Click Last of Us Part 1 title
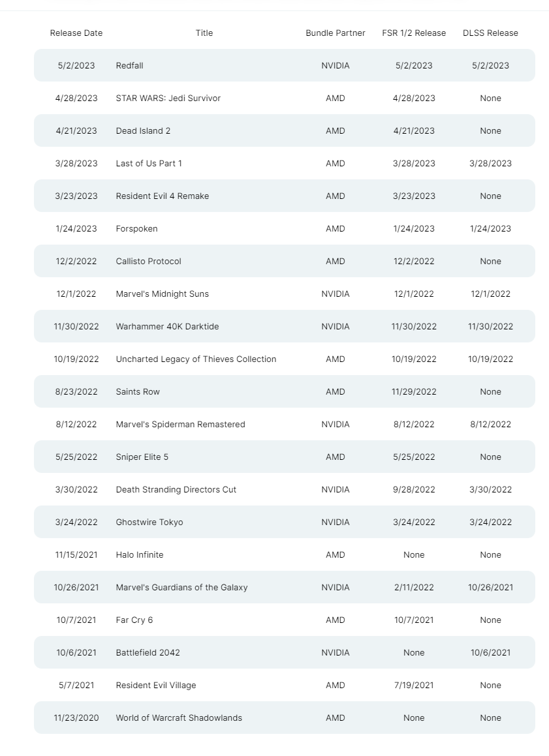The width and height of the screenshot is (549, 756). tap(149, 164)
